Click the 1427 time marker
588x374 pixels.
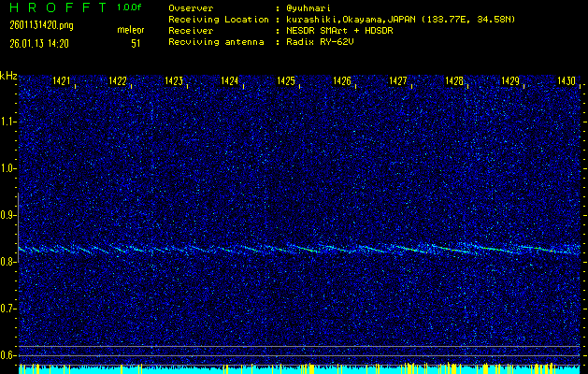[398, 81]
